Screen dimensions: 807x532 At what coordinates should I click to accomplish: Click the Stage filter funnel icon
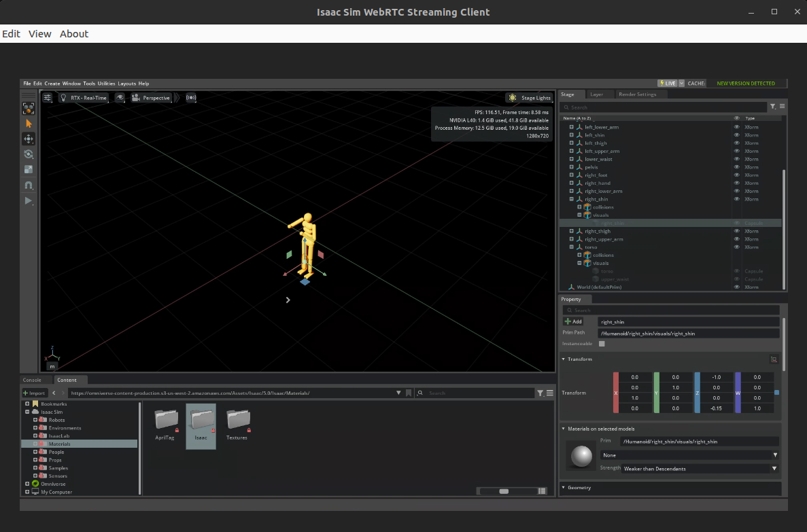click(772, 107)
